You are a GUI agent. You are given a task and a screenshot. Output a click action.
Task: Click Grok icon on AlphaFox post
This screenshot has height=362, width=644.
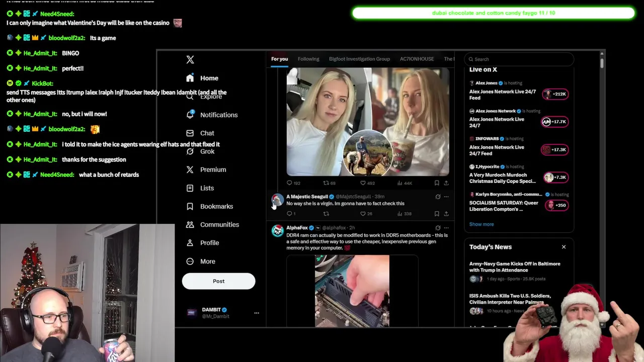coord(438,228)
